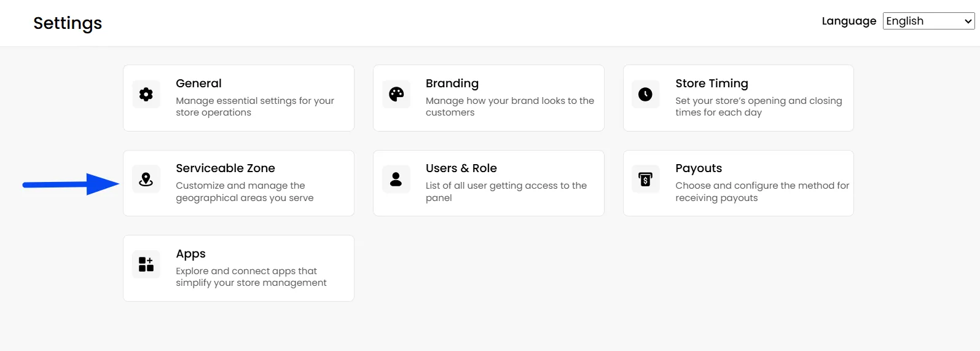Image resolution: width=980 pixels, height=351 pixels.
Task: Click the Language dropdown chevron arrow
Action: tap(968, 21)
